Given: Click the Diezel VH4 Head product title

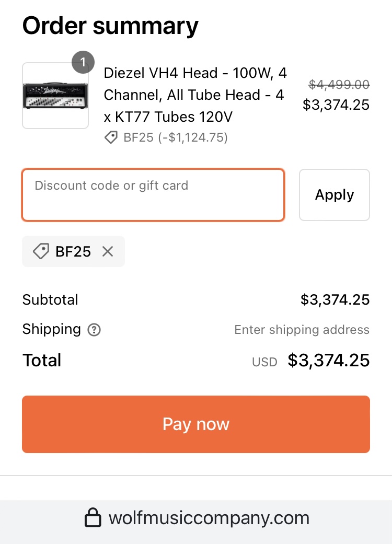Looking at the screenshot, I should pyautogui.click(x=195, y=95).
